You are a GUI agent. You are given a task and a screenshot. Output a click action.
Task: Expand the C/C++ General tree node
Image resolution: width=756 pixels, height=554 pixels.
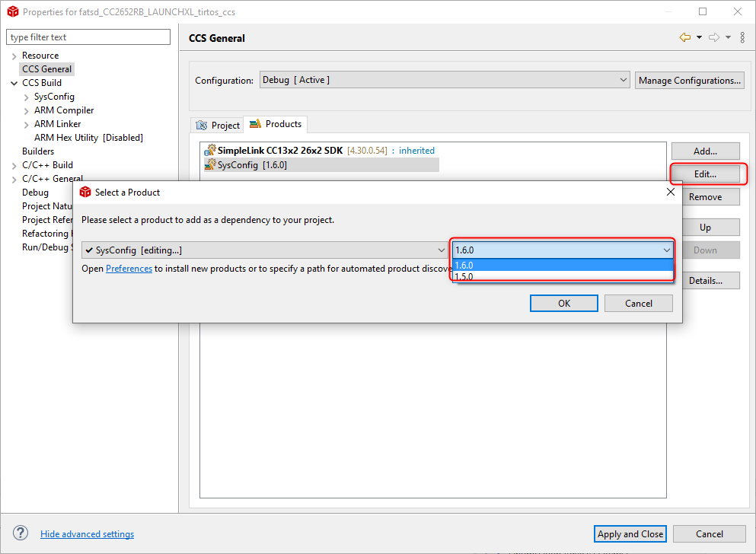tap(14, 179)
